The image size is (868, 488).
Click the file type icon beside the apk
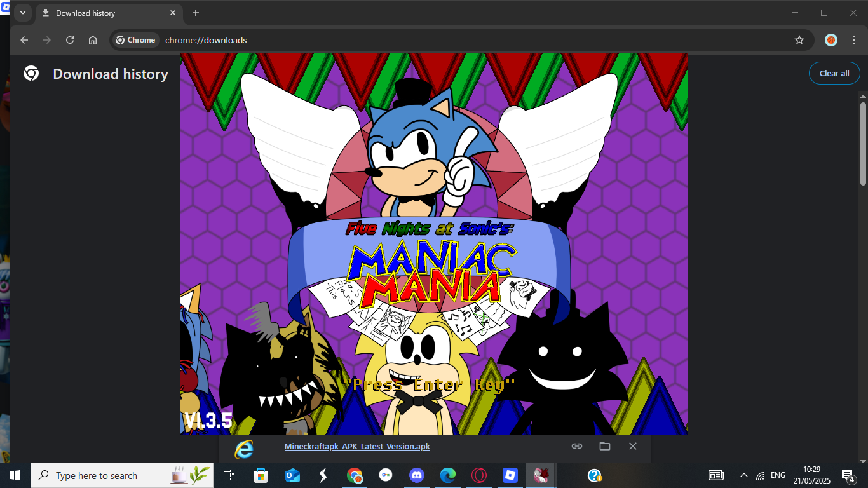coord(244,449)
